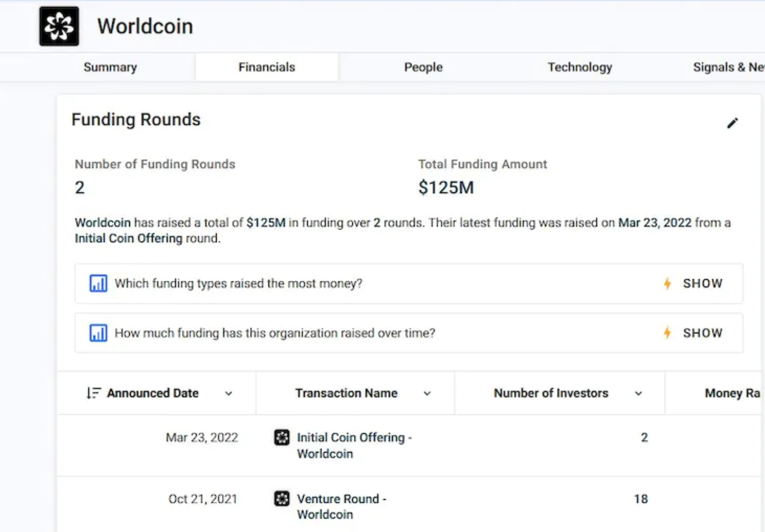
Task: Click Worldcoin icon in Initial Coin Offering row
Action: point(282,437)
